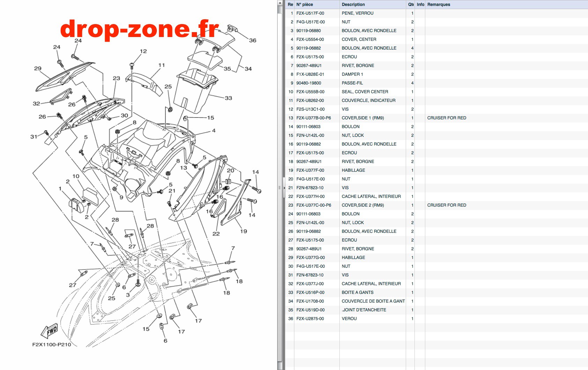Click the scroll-up arrow of parts list
Image resolution: width=588 pixels, height=370 pixels.
(280, 3)
